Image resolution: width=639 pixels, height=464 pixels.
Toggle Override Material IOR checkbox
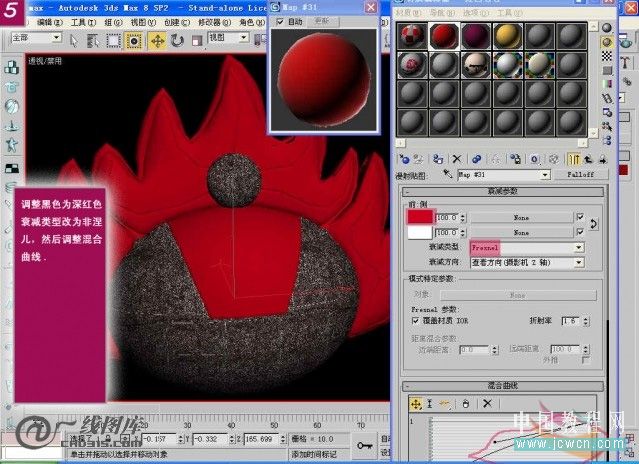coord(415,321)
